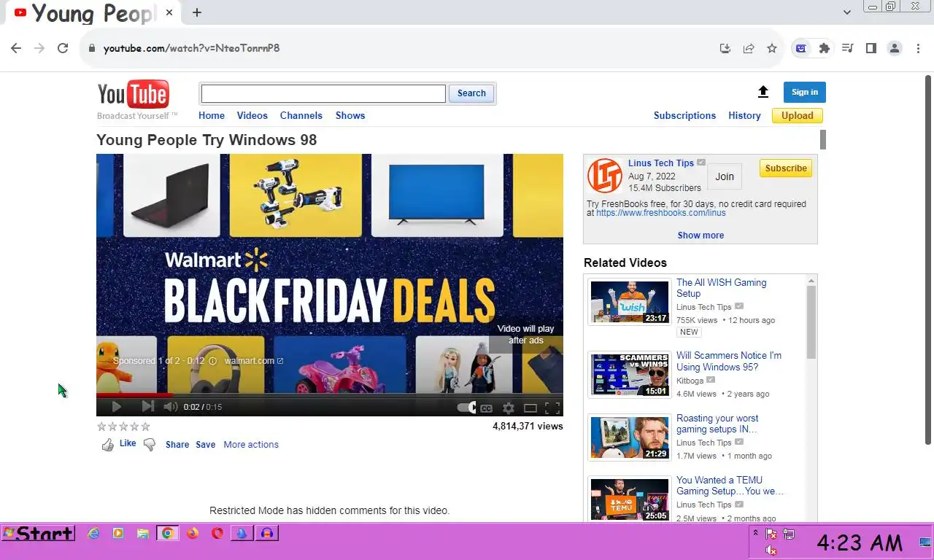Open a new tab with plus button
This screenshot has width=934, height=560.
click(197, 12)
